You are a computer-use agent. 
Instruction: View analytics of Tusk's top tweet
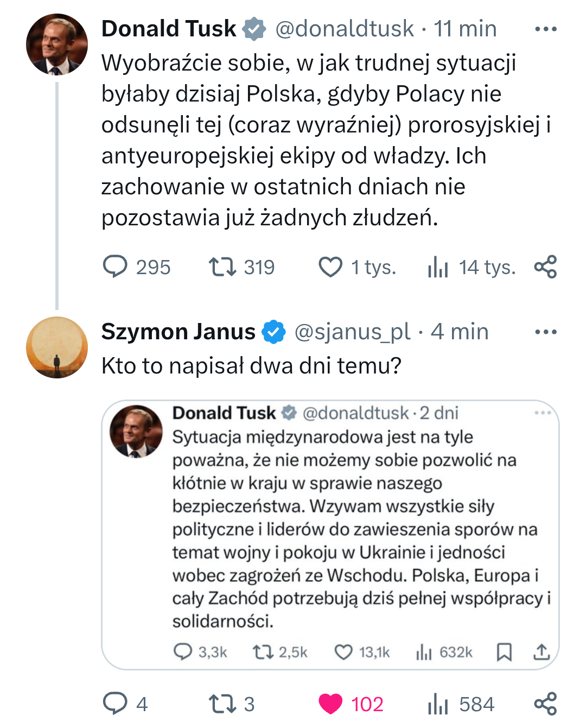click(x=438, y=267)
